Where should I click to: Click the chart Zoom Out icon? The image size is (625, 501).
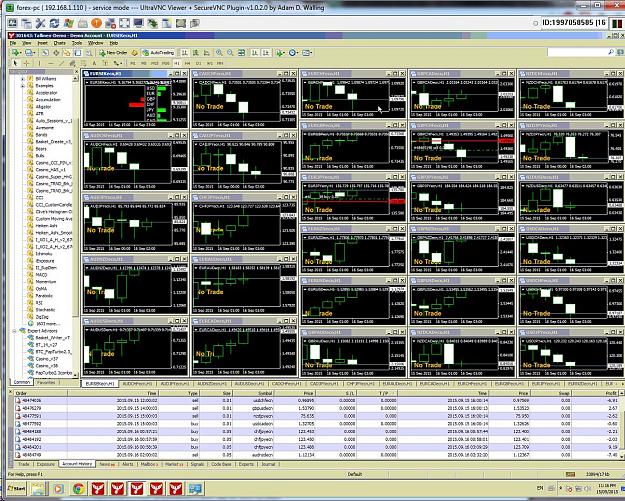[230, 53]
